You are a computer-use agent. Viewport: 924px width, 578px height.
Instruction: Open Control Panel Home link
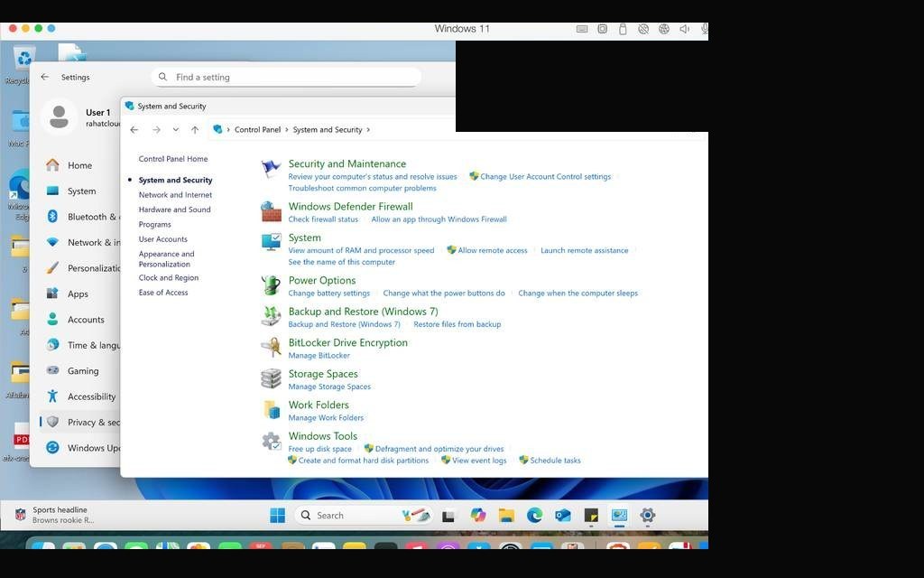(x=173, y=159)
